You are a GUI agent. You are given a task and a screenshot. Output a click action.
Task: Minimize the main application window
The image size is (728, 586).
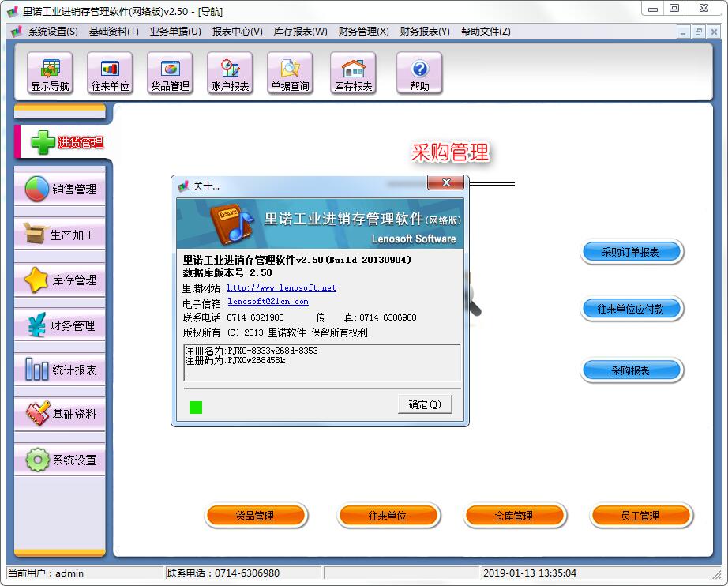coord(653,9)
